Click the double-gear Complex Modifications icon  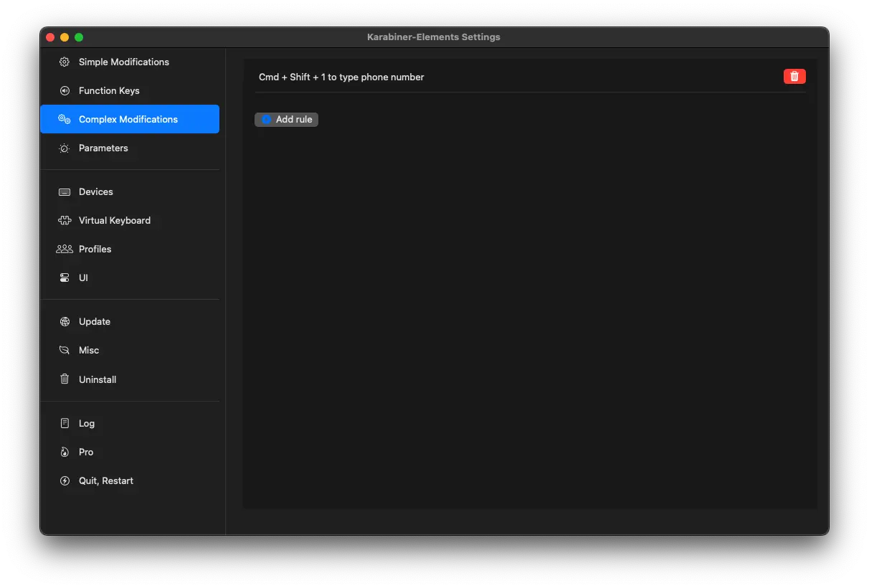[65, 119]
